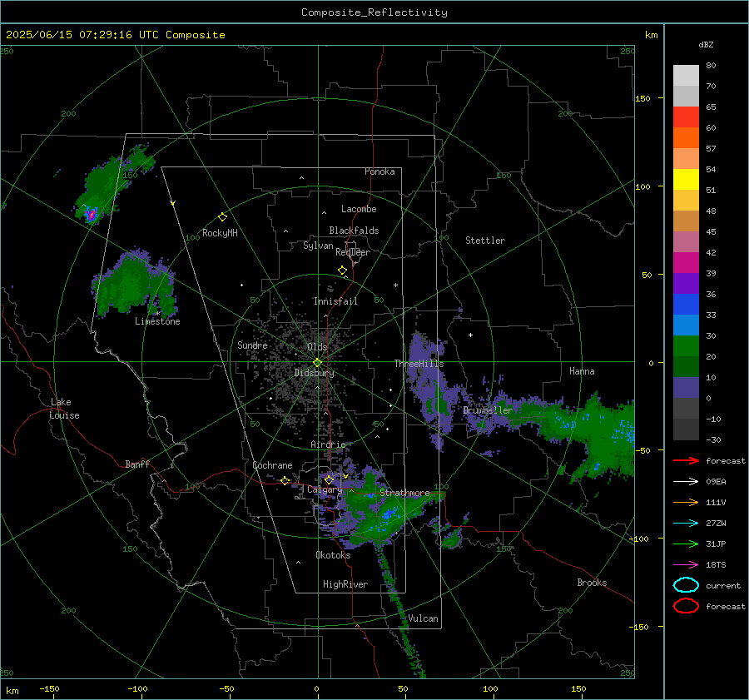Select the Lake Louise label
The height and width of the screenshot is (700, 749).
pyautogui.click(x=64, y=409)
